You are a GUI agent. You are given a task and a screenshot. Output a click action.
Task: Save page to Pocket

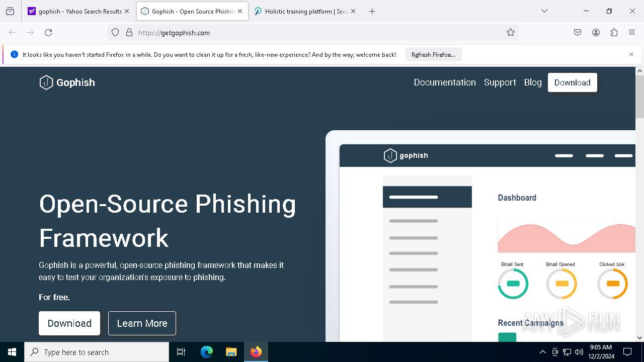tap(578, 33)
